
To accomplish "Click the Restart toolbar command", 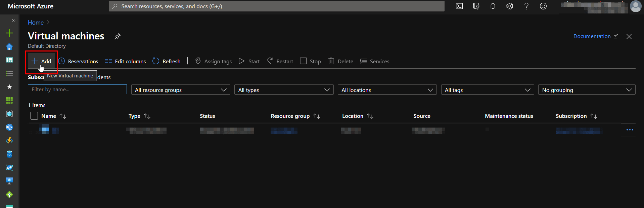I will 280,61.
